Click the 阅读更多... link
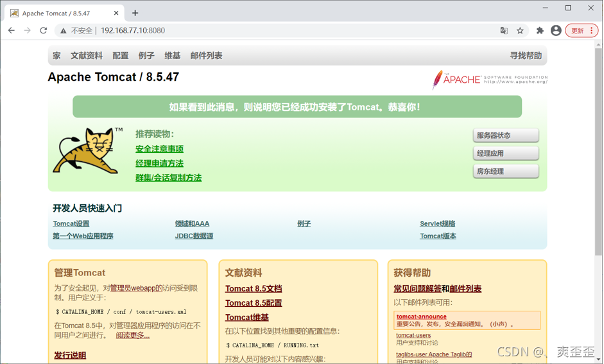This screenshot has width=604, height=364. tap(132, 335)
